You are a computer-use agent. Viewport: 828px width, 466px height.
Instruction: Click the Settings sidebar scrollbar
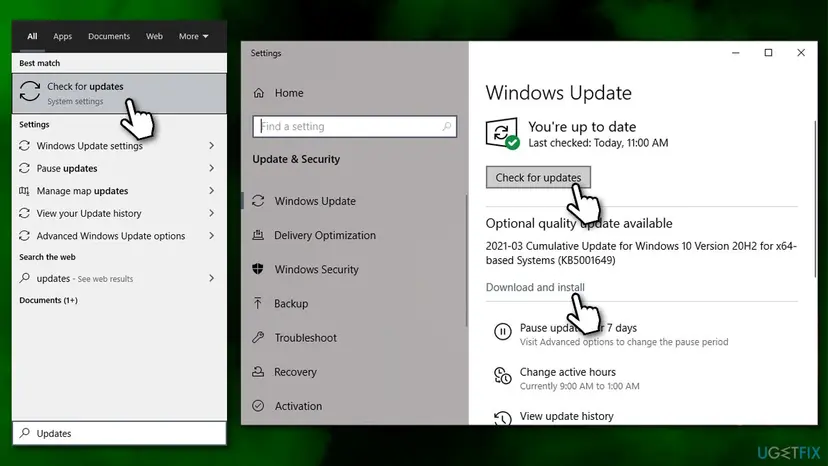tap(466, 260)
